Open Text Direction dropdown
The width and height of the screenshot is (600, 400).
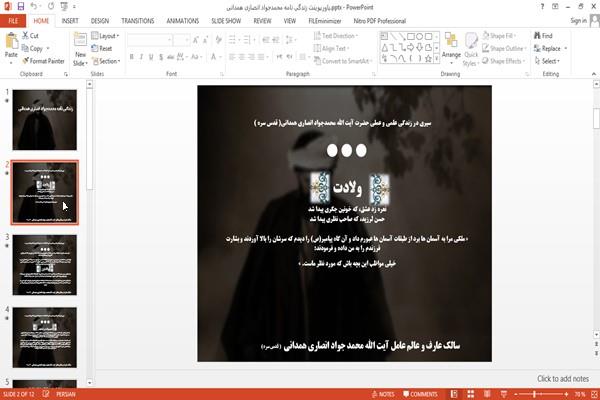[x=336, y=36]
